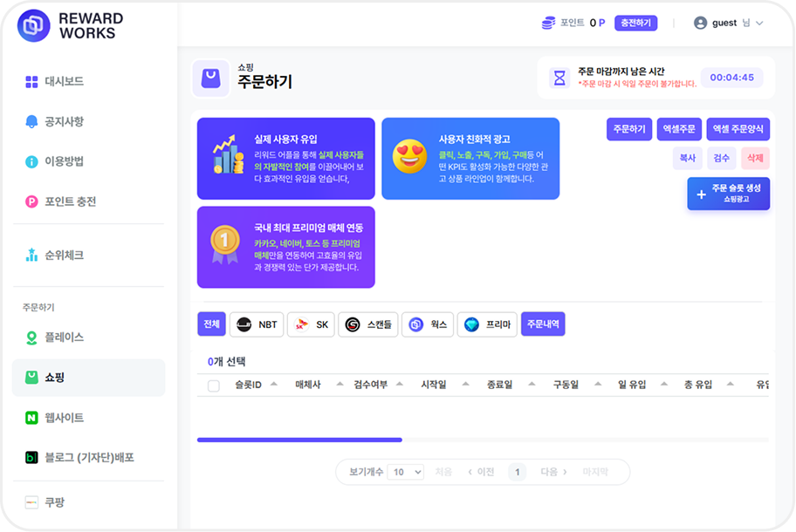
Task: Open 웹사이트 in the sidebar
Action: click(64, 418)
